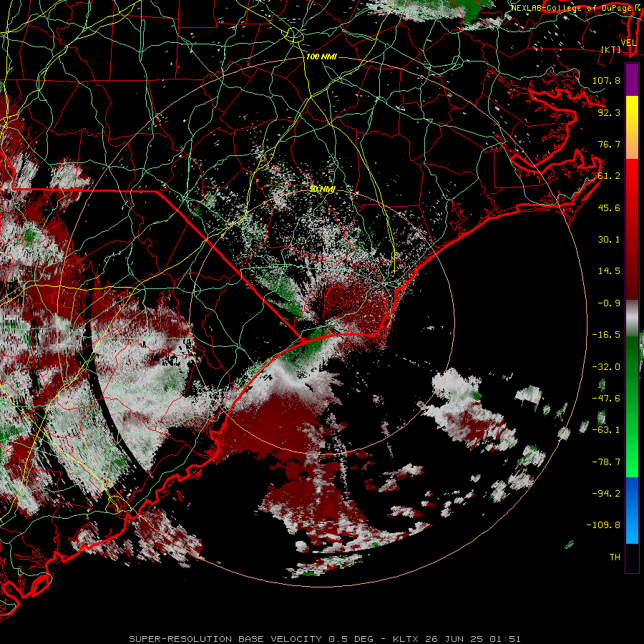Viewport: 644px width, 644px height.
Task: Click the -63.1 velocity scale value
Action: pos(606,430)
